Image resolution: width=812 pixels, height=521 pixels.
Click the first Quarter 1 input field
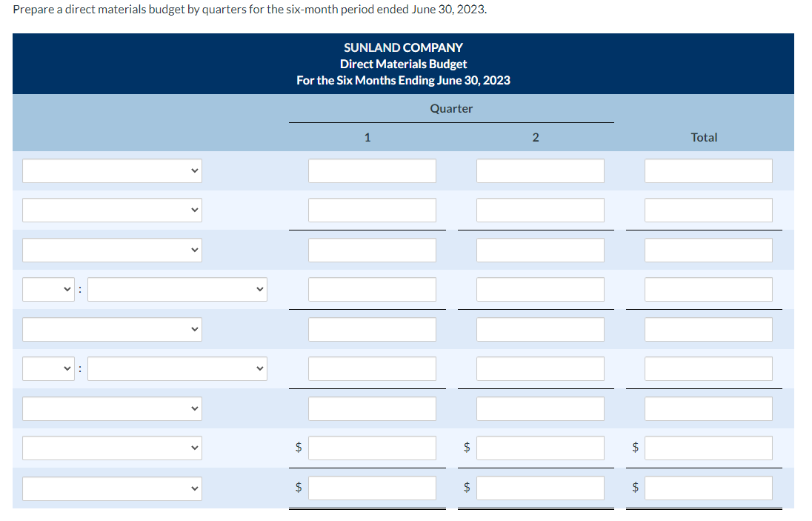coord(372,170)
